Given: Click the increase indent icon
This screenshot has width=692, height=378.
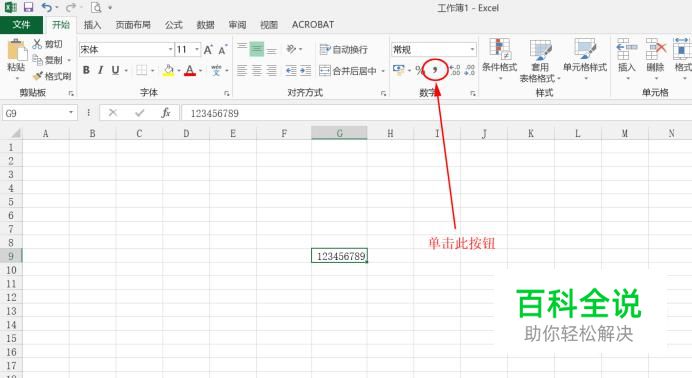Looking at the screenshot, I should [306, 71].
